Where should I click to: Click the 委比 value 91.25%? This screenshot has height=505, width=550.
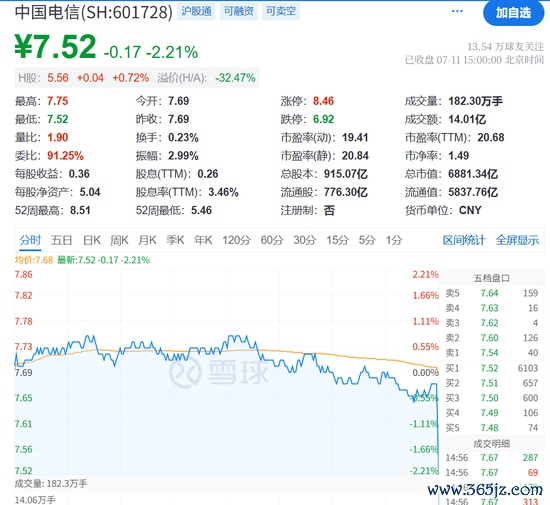tap(65, 156)
